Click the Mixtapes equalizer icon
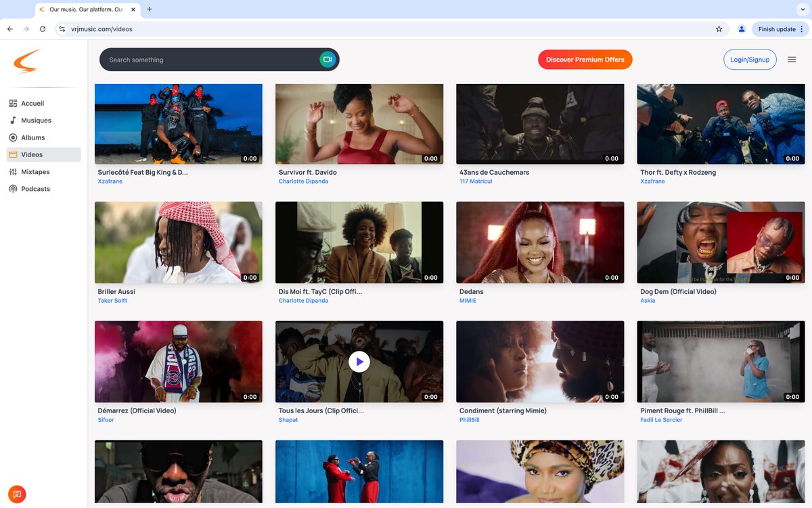The image size is (812, 508). (x=13, y=172)
